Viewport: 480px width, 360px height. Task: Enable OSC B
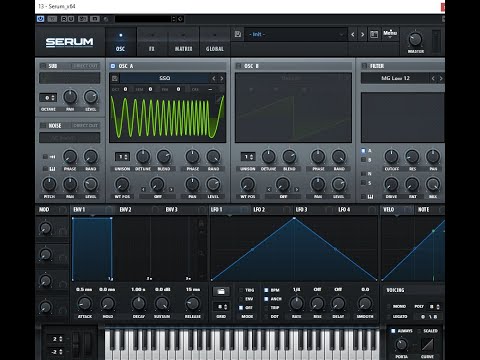pos(238,66)
